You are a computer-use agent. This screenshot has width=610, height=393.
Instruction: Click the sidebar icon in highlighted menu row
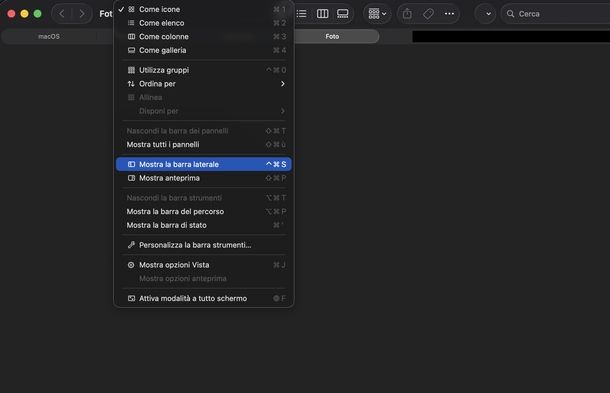coord(131,164)
